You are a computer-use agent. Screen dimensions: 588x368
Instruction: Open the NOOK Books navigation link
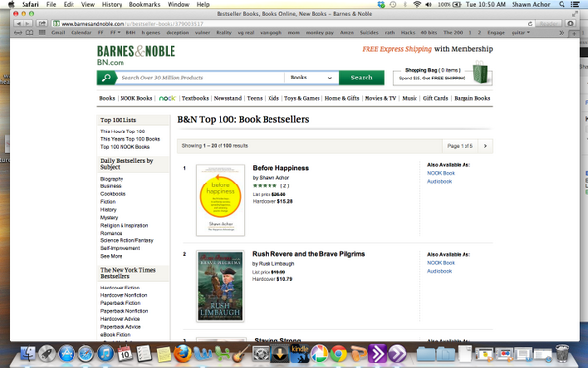(x=136, y=98)
